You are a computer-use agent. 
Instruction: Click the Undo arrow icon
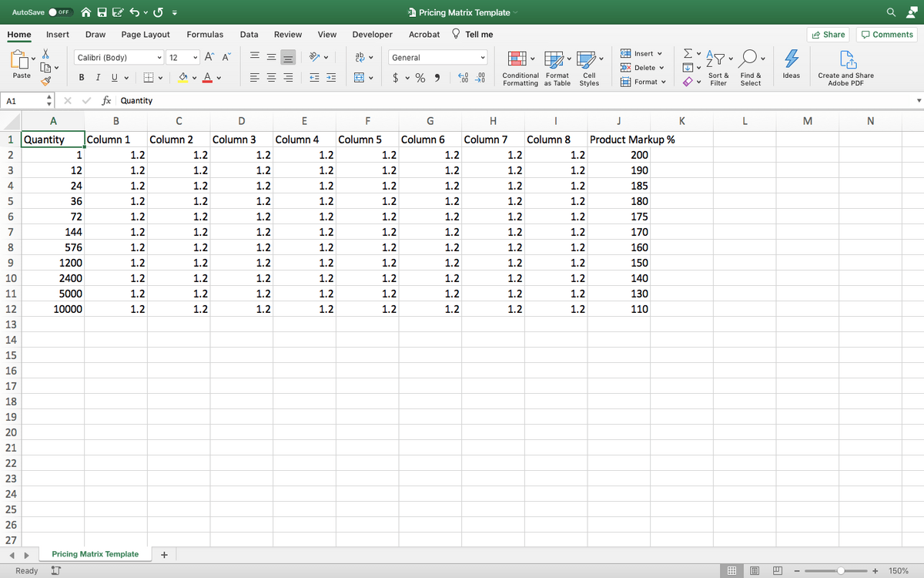pyautogui.click(x=135, y=12)
